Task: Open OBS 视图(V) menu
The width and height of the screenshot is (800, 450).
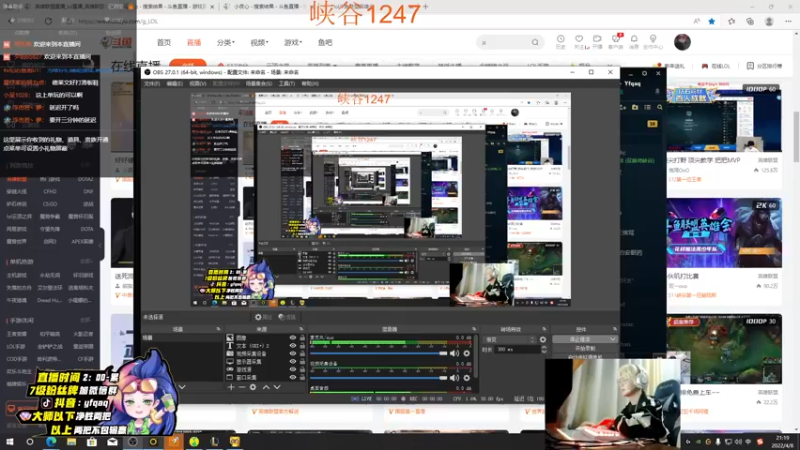Action: pos(198,84)
